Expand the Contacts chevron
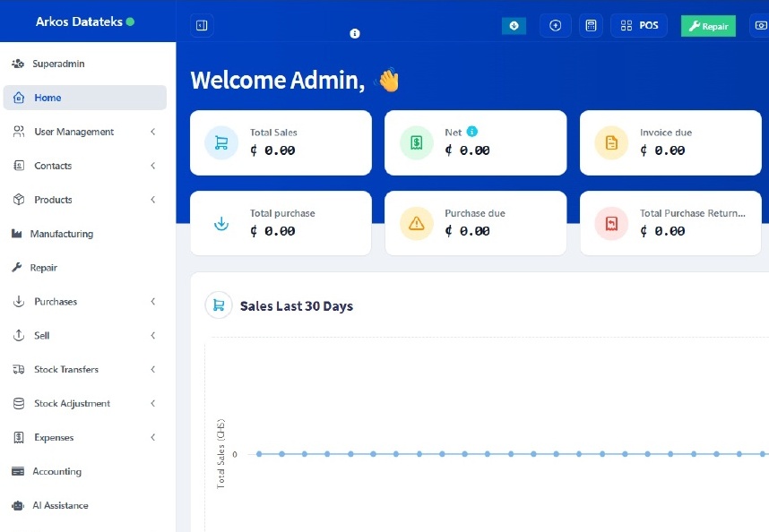The height and width of the screenshot is (532, 769). (153, 166)
